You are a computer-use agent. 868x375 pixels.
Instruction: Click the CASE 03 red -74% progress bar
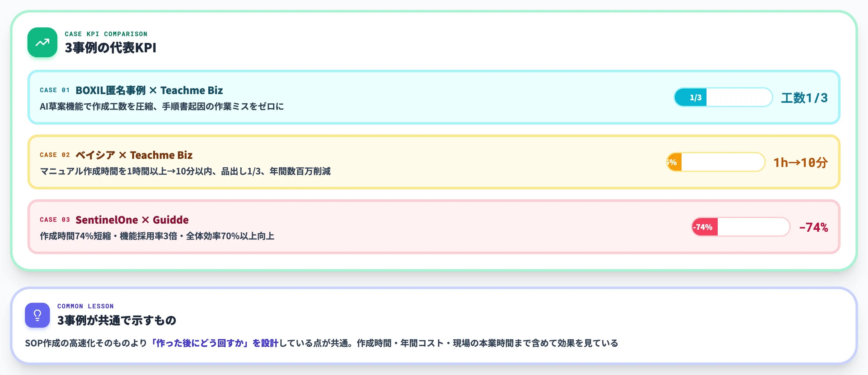[x=740, y=227]
